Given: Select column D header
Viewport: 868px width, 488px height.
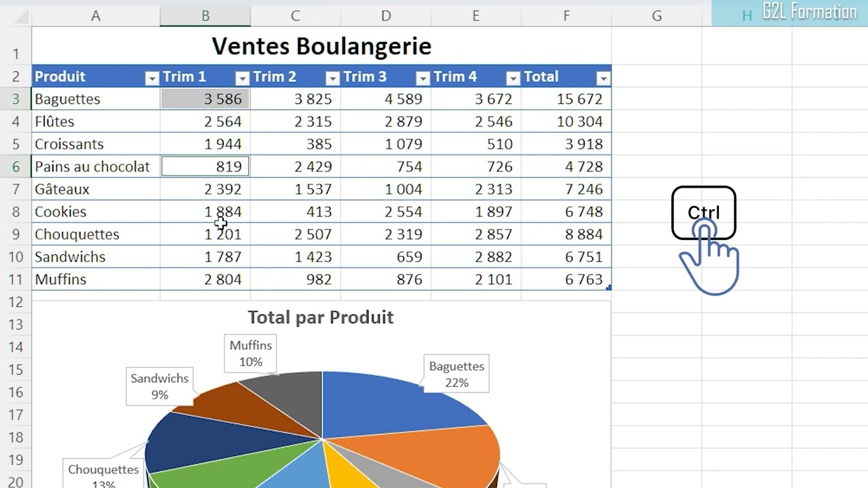Looking at the screenshot, I should 386,16.
